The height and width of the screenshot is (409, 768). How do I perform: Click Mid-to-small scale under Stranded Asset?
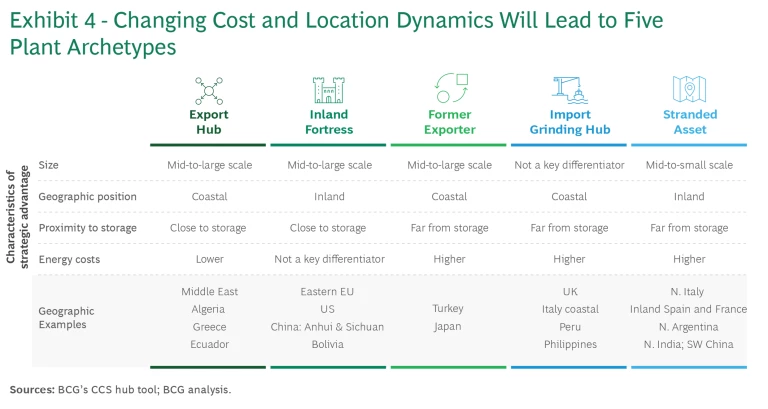pyautogui.click(x=689, y=165)
